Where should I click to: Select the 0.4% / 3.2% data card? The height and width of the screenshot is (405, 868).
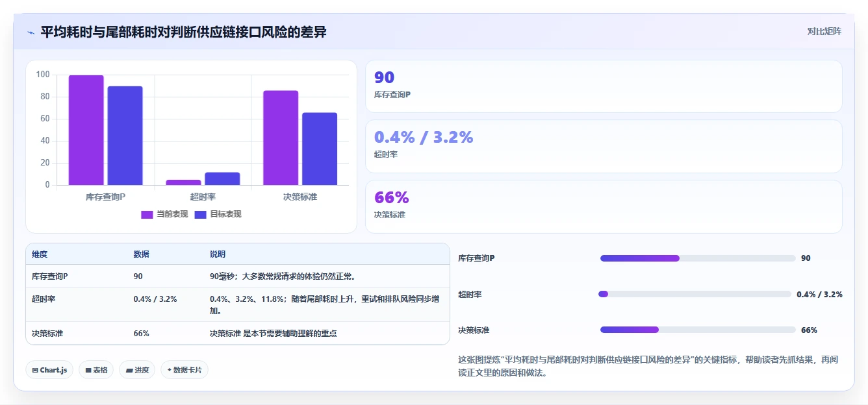click(604, 146)
